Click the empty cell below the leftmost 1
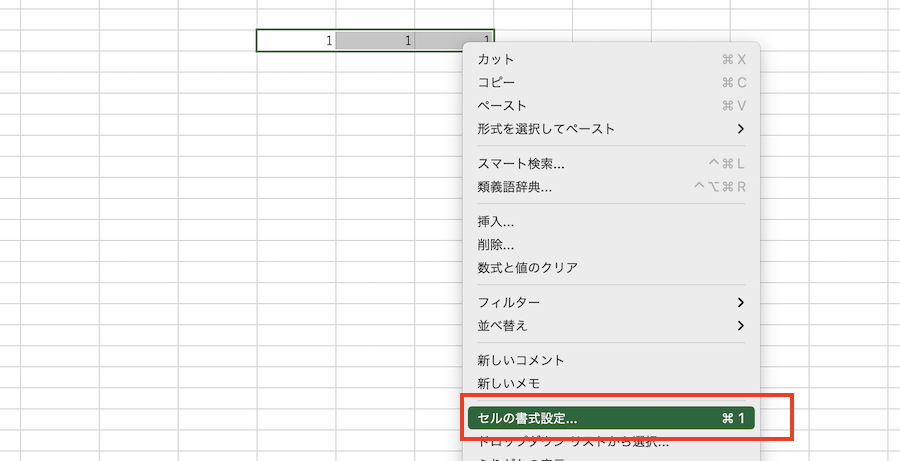This screenshot has height=461, width=900. coord(296,61)
